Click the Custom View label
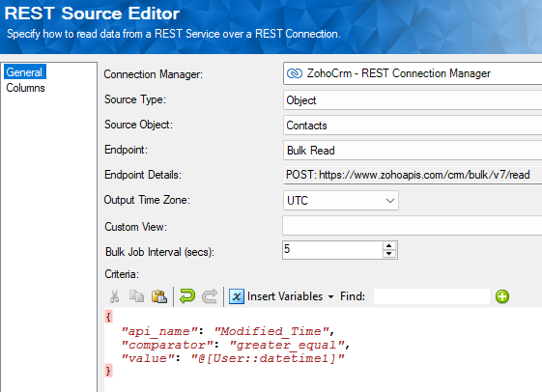Viewport: 542px width, 392px height. [136, 227]
